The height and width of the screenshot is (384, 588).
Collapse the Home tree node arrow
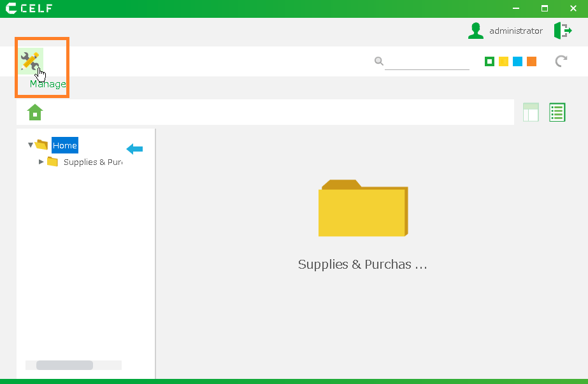point(31,145)
